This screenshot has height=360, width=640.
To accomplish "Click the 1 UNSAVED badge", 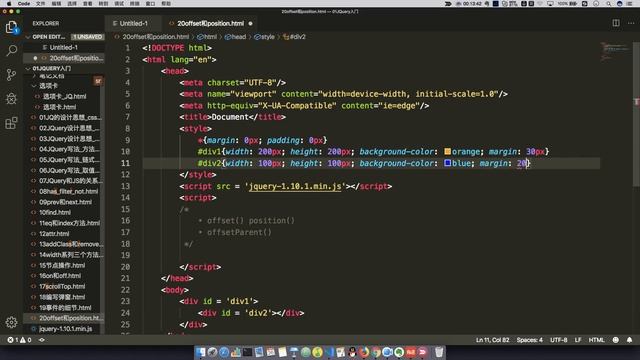I will tap(87, 37).
